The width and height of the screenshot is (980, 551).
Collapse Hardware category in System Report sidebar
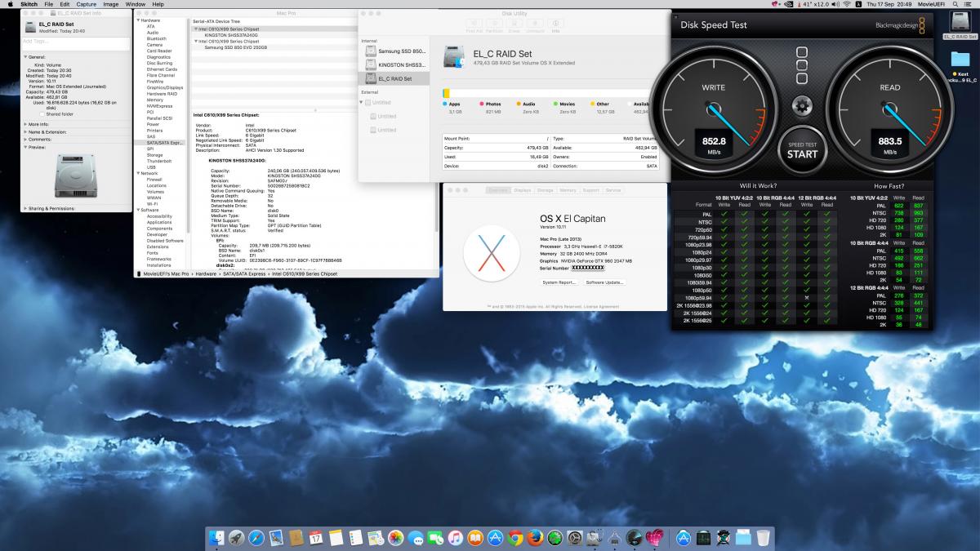coord(139,20)
